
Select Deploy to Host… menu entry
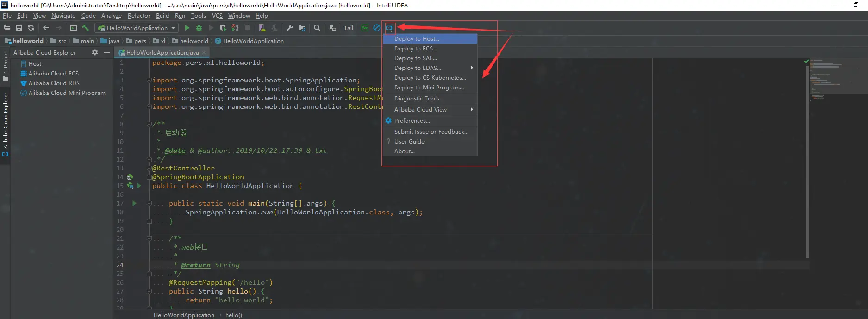point(430,39)
